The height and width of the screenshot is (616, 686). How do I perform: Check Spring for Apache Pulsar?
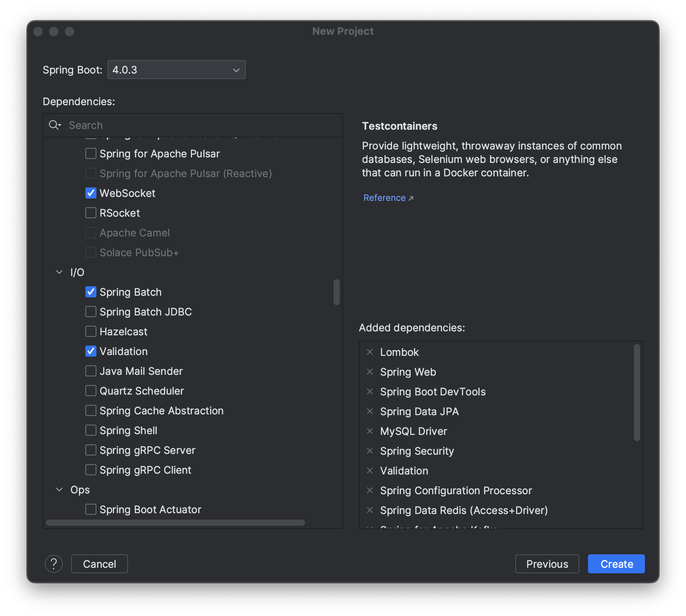(x=91, y=153)
